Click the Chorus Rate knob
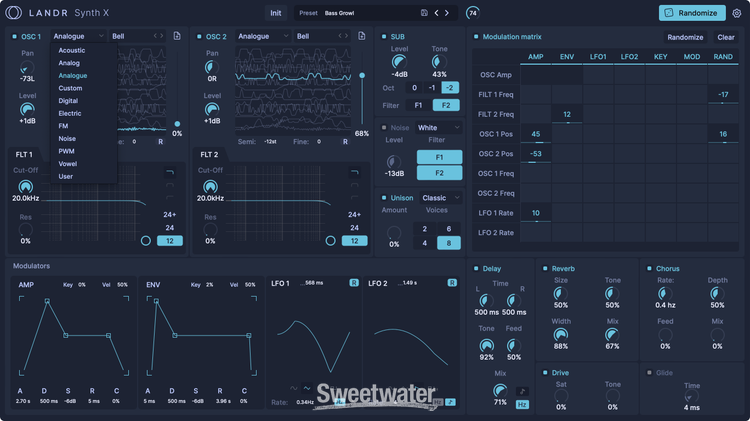 pyautogui.click(x=665, y=294)
